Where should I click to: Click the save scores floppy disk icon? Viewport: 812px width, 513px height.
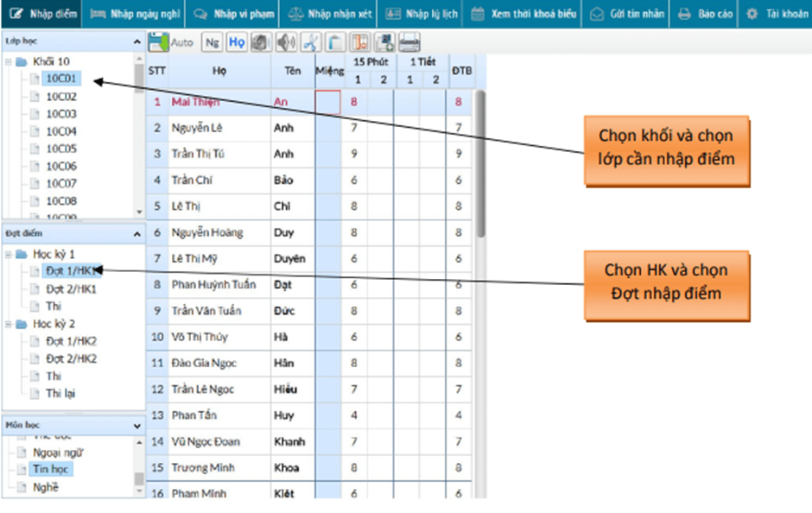pyautogui.click(x=158, y=41)
